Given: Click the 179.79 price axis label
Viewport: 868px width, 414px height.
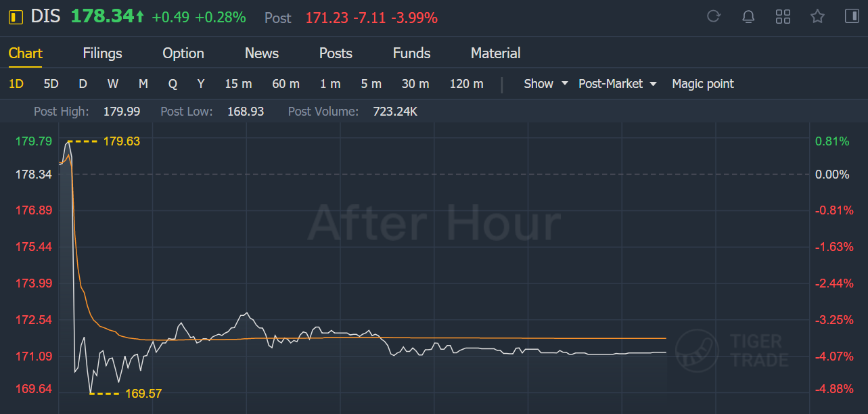Looking at the screenshot, I should [x=34, y=141].
